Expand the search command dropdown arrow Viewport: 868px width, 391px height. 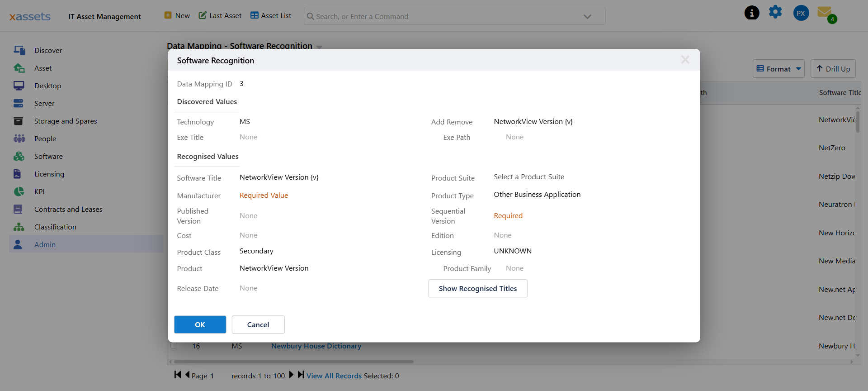[587, 16]
